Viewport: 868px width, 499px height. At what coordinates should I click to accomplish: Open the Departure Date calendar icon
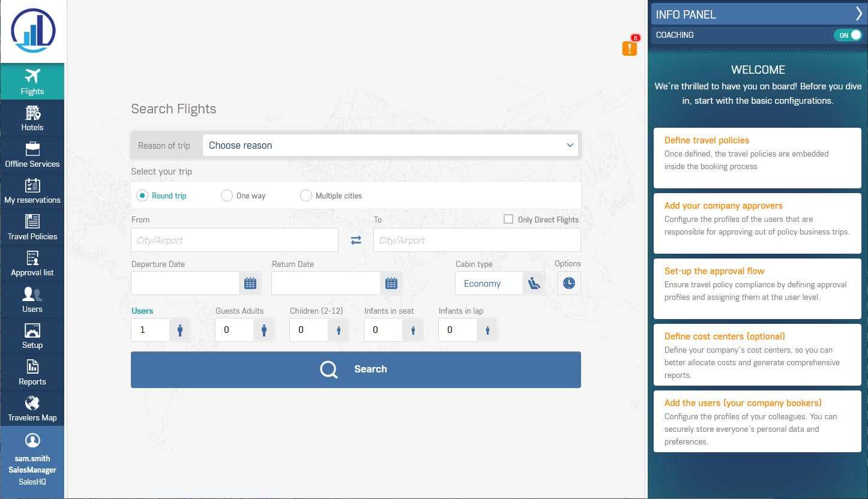(x=250, y=283)
